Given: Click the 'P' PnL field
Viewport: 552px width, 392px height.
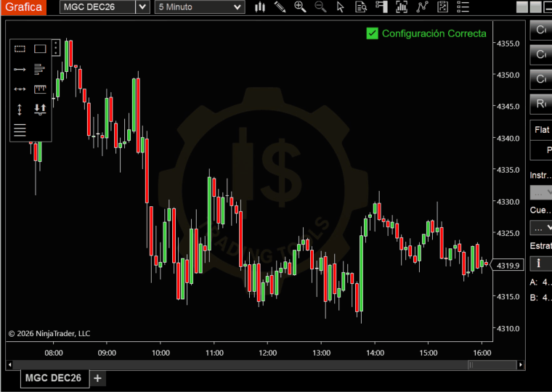Looking at the screenshot, I should tap(541, 150).
